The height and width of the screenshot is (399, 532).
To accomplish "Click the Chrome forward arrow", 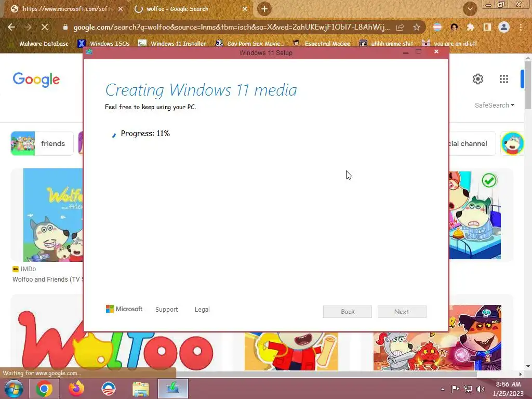I will [28, 27].
